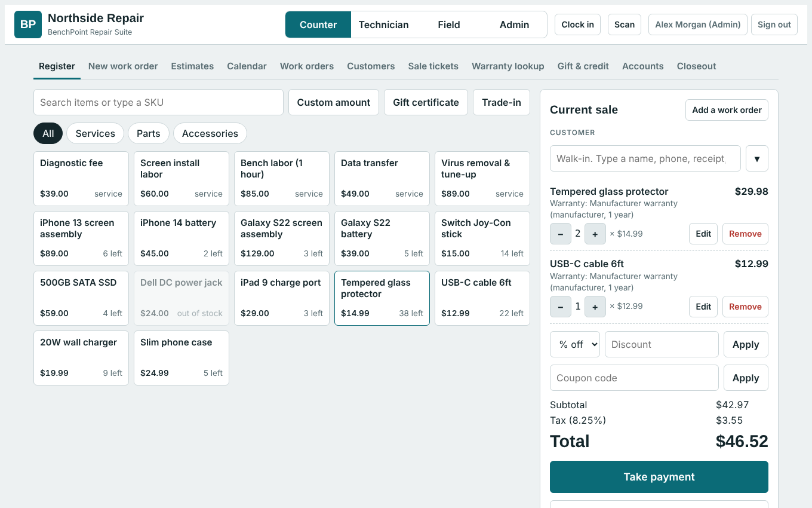Increase Tempered glass protector quantity
The height and width of the screenshot is (508, 812).
(595, 234)
